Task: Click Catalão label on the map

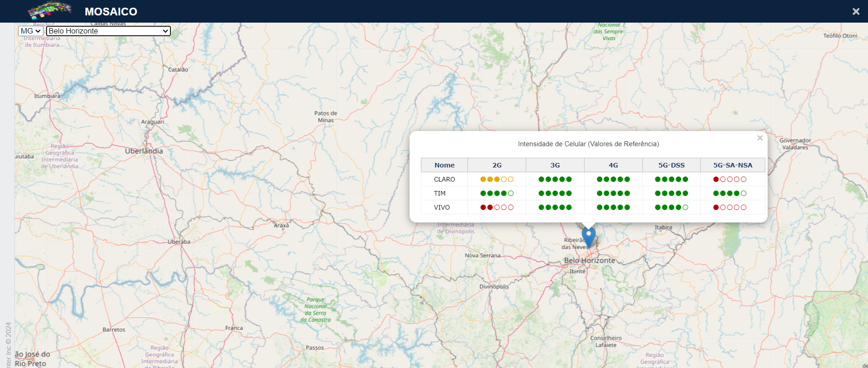Action: pos(178,70)
